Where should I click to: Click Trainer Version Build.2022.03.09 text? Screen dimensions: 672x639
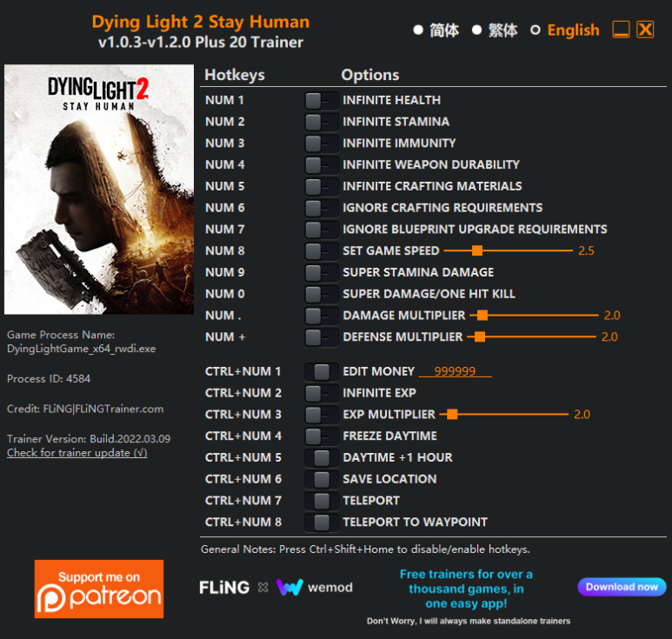pyautogui.click(x=89, y=439)
